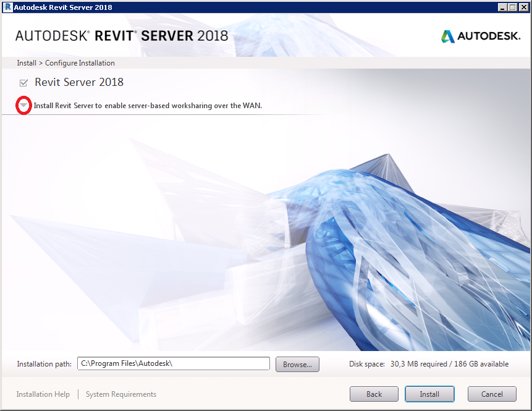Click the Installation path label
Viewport: 532px width, 411px height.
[44, 364]
